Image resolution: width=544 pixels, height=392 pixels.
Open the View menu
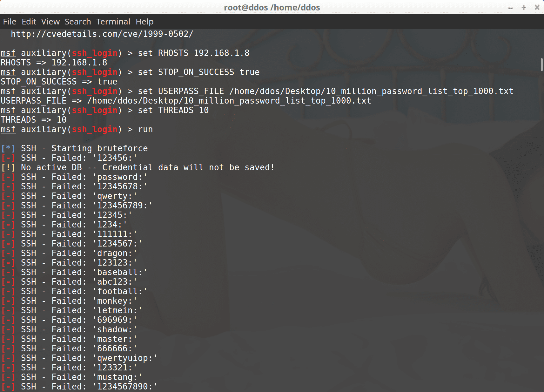click(x=50, y=22)
